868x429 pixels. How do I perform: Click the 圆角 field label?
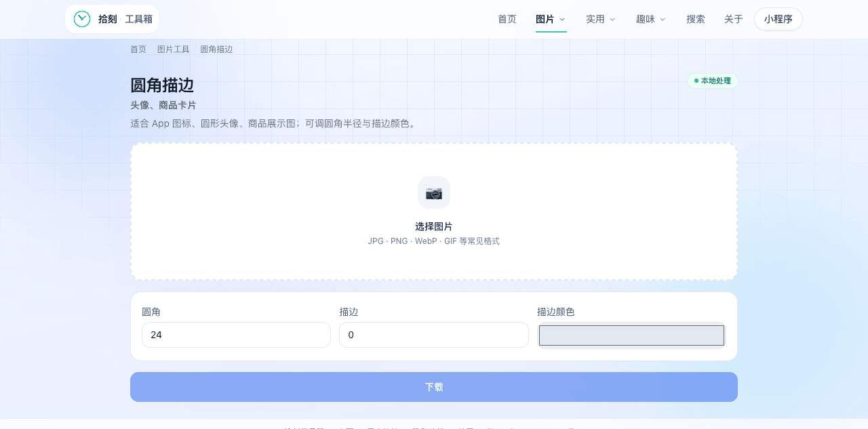(151, 312)
